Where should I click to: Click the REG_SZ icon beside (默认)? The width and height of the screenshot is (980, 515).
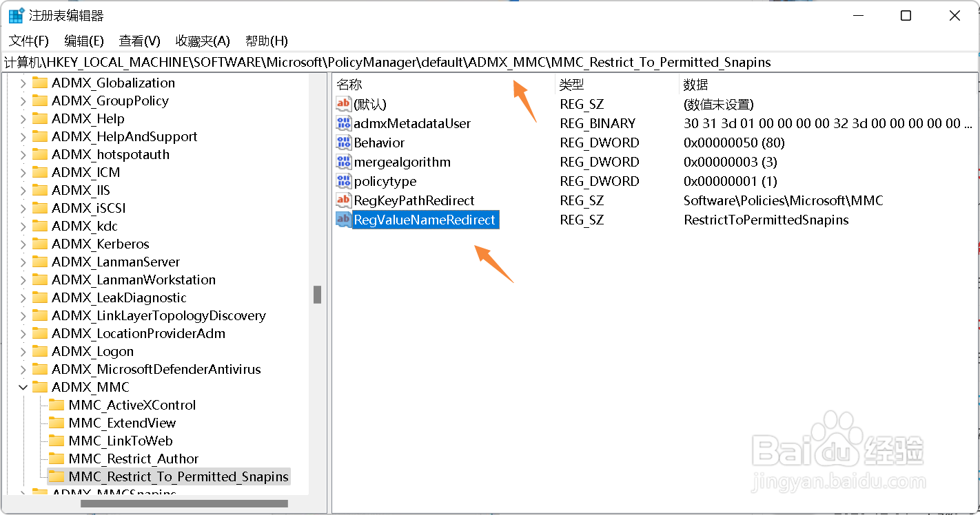[x=343, y=104]
